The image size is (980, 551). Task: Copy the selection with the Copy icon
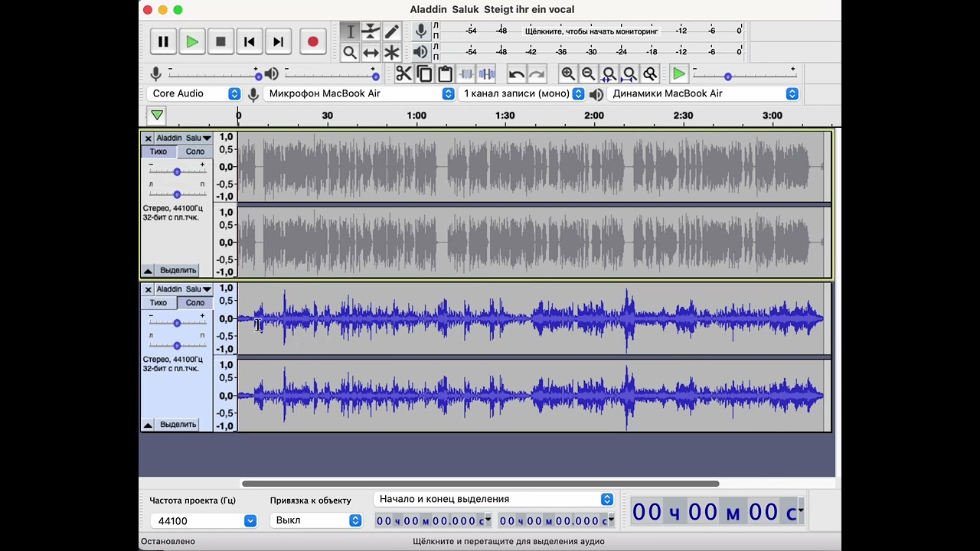(x=424, y=74)
